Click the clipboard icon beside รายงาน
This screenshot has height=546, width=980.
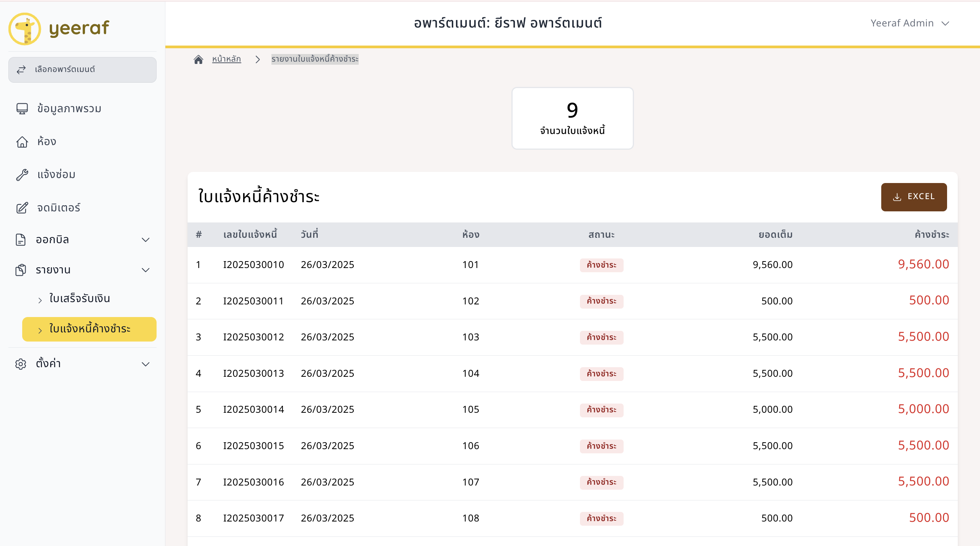point(21,270)
